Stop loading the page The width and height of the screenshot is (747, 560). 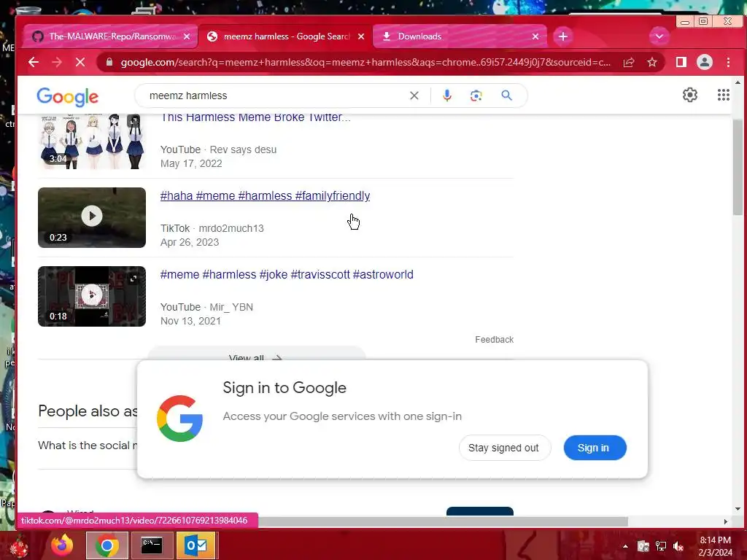pos(80,63)
